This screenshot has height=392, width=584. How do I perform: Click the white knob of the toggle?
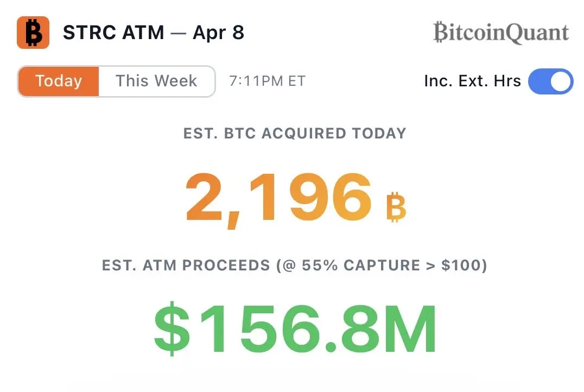[561, 81]
